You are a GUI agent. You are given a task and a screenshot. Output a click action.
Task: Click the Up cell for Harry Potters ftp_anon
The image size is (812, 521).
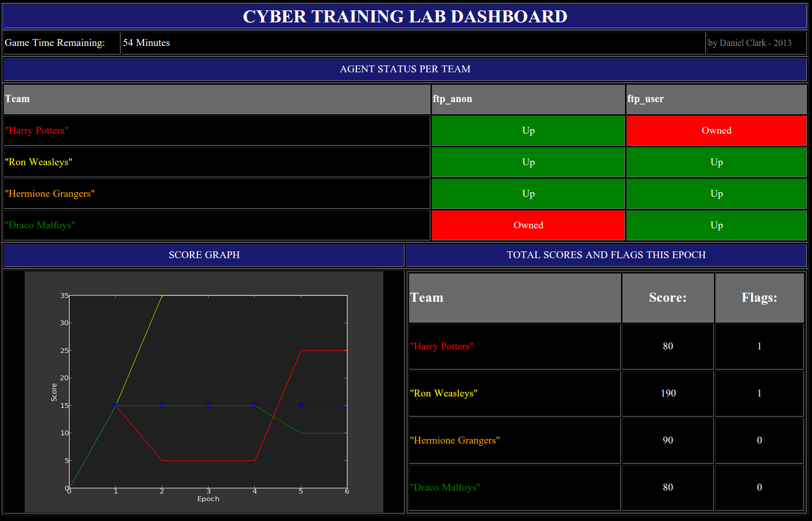[x=527, y=130]
